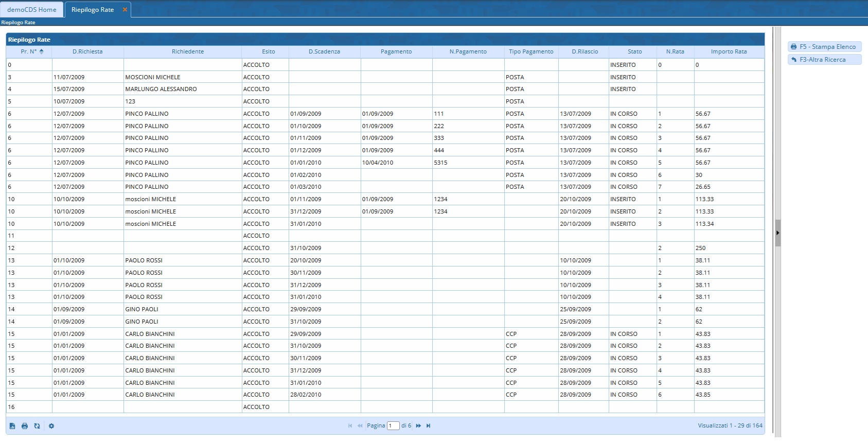Refresh the grid with the reload icon
The height and width of the screenshot is (445, 868).
tap(37, 426)
